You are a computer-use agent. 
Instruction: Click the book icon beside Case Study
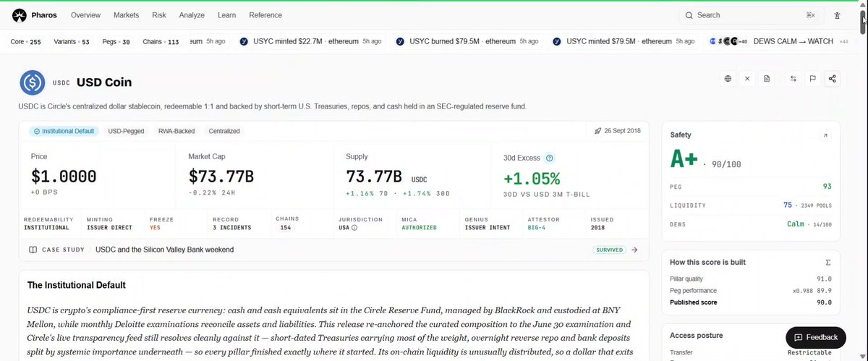[x=33, y=250]
